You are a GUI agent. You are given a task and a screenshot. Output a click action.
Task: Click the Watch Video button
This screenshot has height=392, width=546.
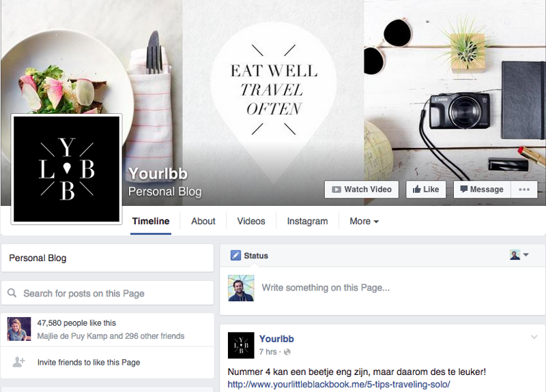tap(362, 190)
